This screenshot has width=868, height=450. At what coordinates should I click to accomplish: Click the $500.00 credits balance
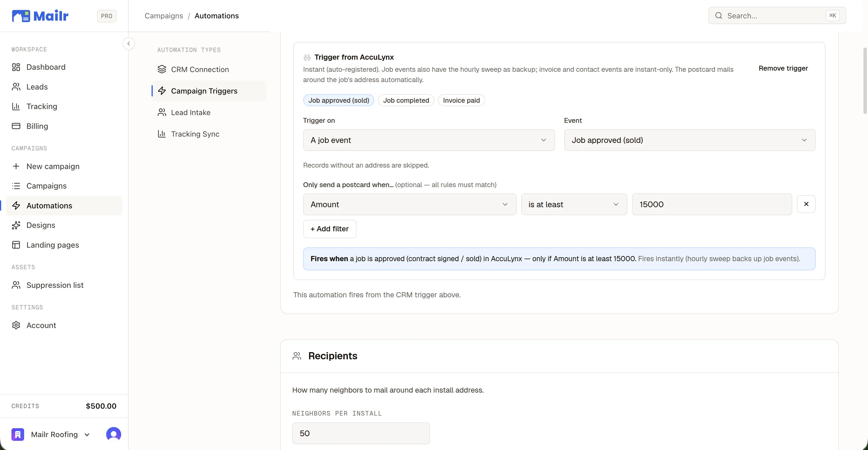point(101,406)
